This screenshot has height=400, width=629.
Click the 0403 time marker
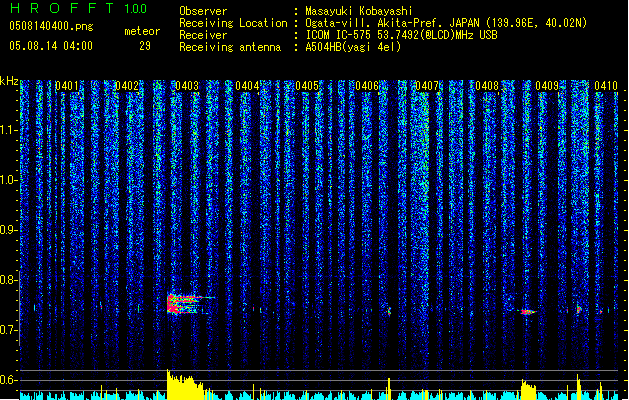(187, 86)
